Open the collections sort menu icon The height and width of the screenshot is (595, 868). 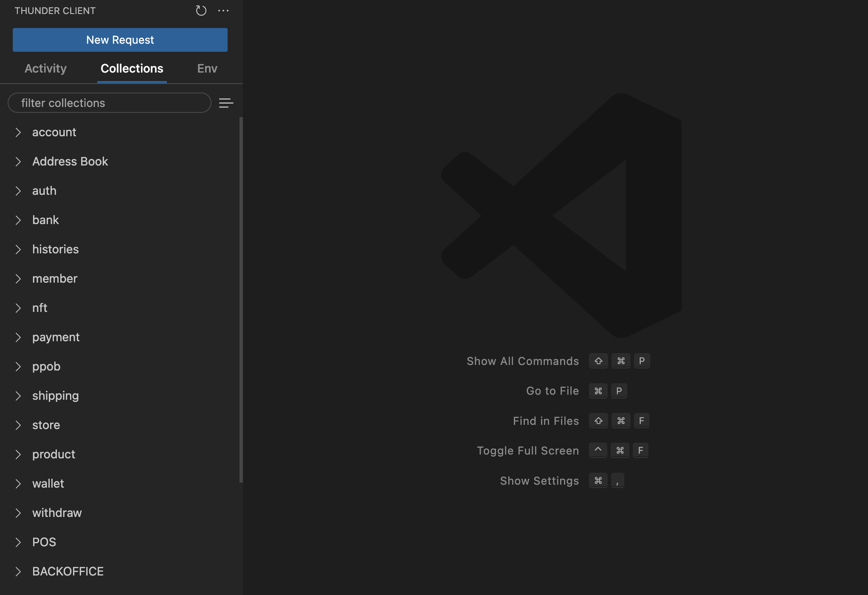226,103
